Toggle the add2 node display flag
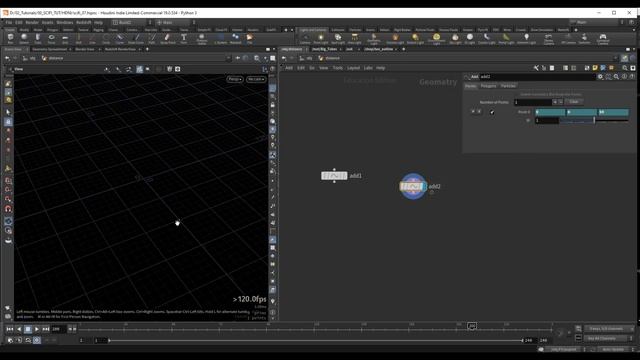The width and height of the screenshot is (640, 360). [x=424, y=187]
